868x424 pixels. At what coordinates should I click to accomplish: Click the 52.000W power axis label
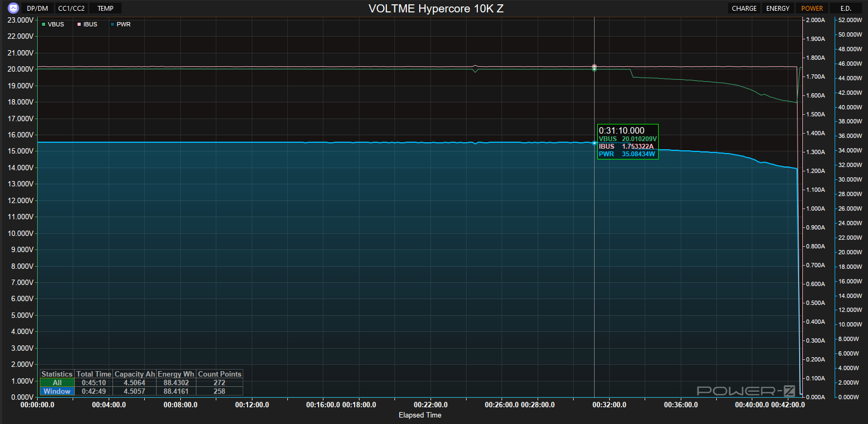pyautogui.click(x=850, y=20)
